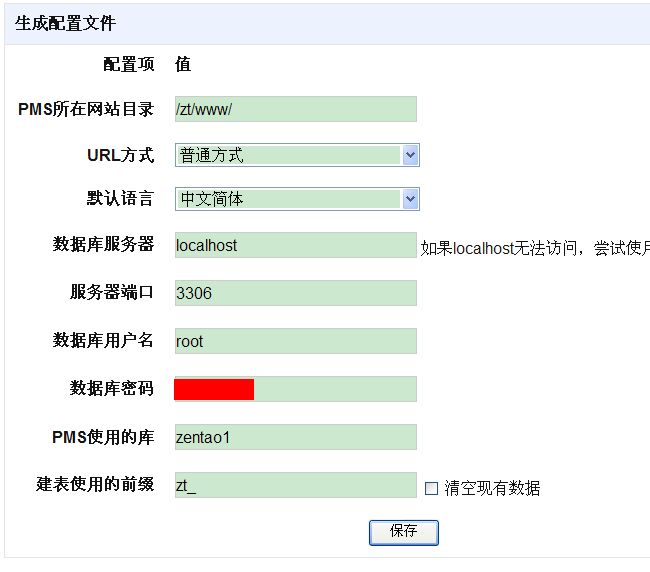Click the PMS website directory input field
The width and height of the screenshot is (650, 572).
295,109
